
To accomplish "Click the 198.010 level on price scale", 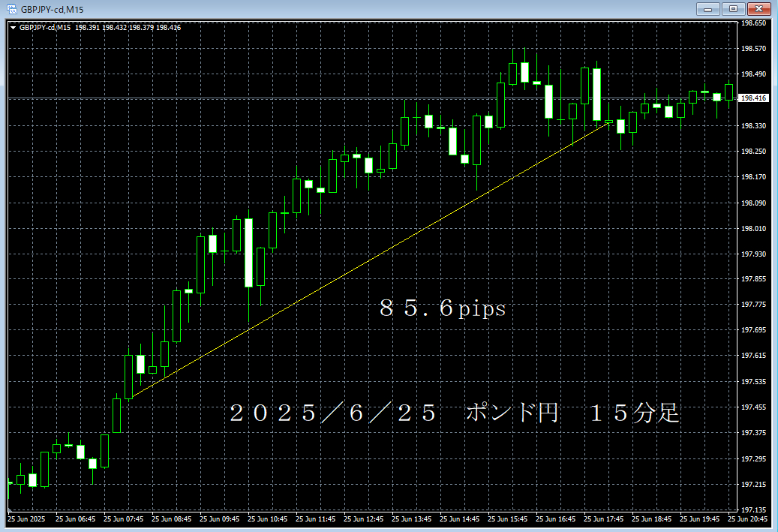I will 752,229.
